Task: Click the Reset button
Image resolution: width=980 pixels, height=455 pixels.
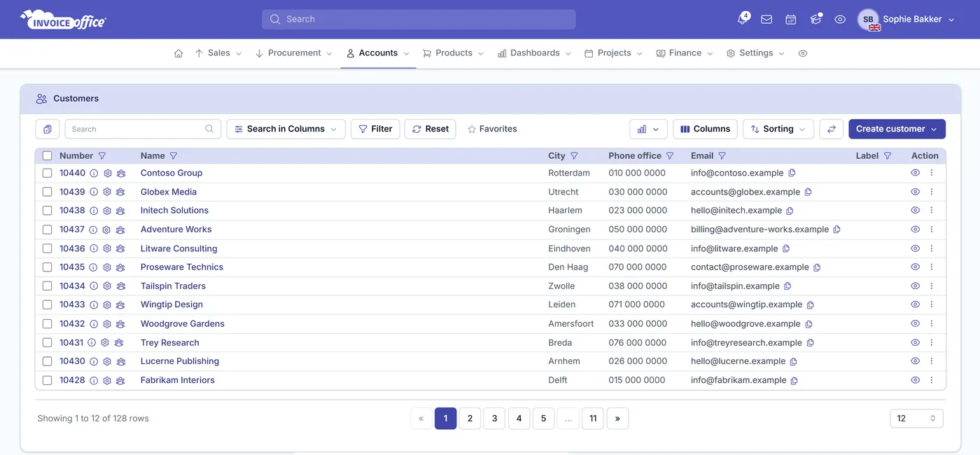Action: click(x=430, y=129)
